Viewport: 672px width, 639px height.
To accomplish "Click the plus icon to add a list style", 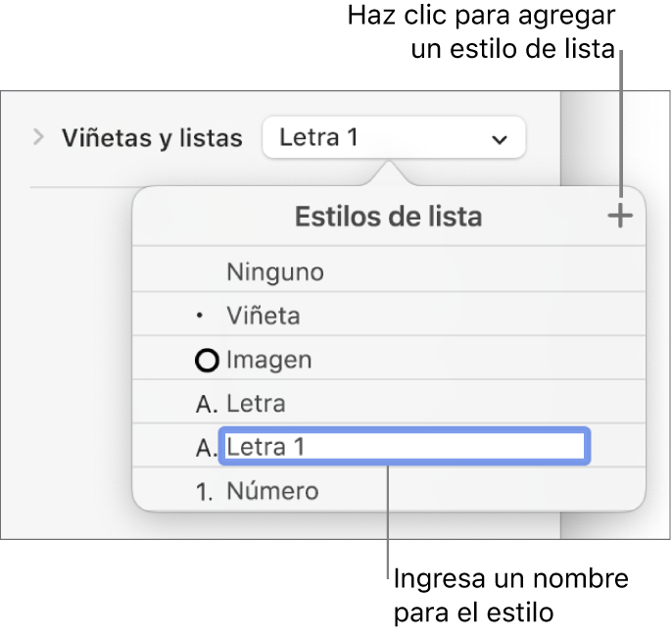I will pyautogui.click(x=619, y=218).
